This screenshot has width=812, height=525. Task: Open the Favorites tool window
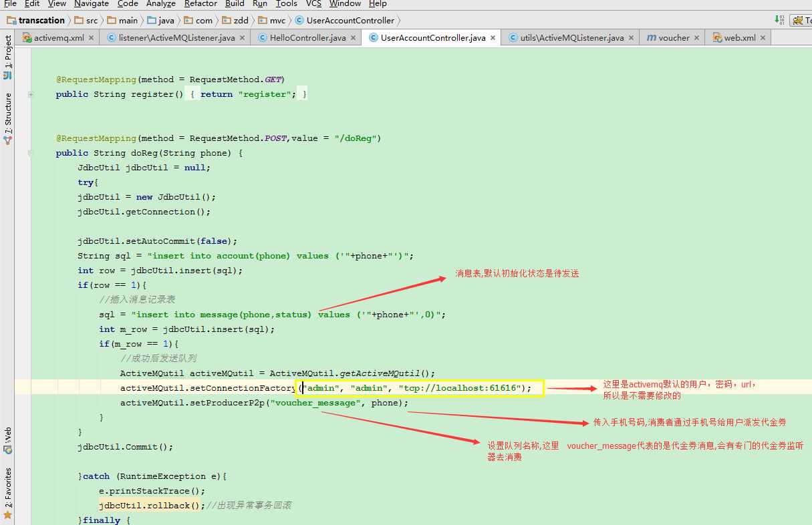[7, 493]
